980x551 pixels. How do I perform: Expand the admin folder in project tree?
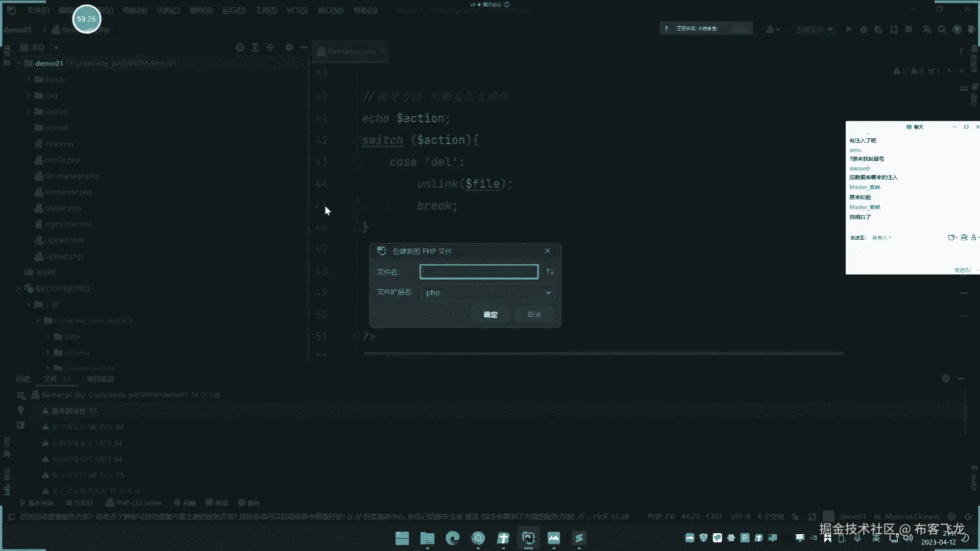(29, 80)
